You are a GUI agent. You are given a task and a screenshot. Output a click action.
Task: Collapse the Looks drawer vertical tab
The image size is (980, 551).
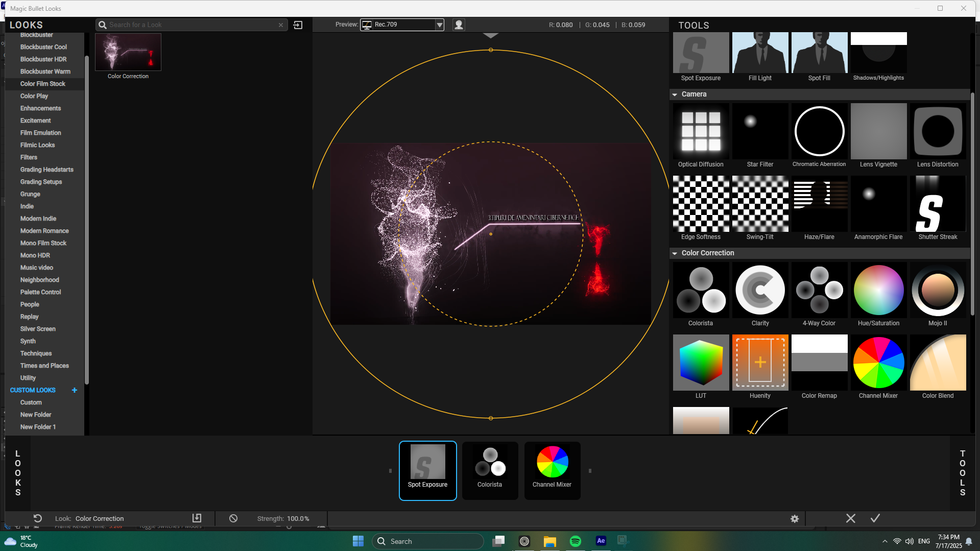coord(18,473)
